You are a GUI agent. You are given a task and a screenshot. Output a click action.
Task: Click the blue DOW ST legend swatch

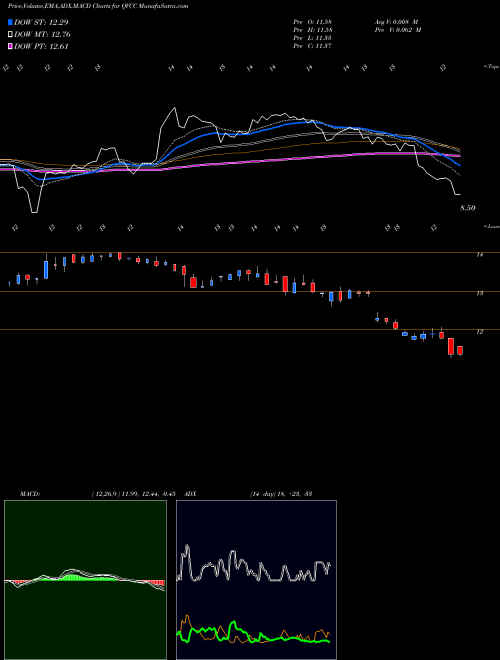click(11, 22)
